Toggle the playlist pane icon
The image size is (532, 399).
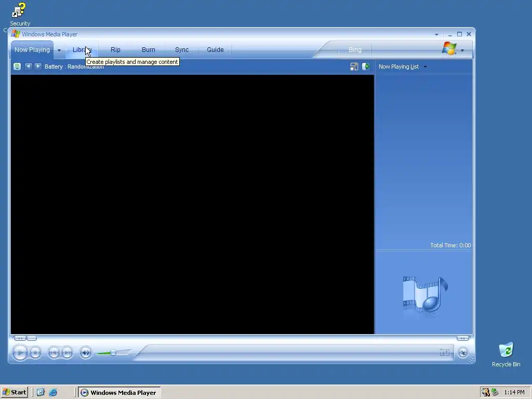[x=366, y=66]
